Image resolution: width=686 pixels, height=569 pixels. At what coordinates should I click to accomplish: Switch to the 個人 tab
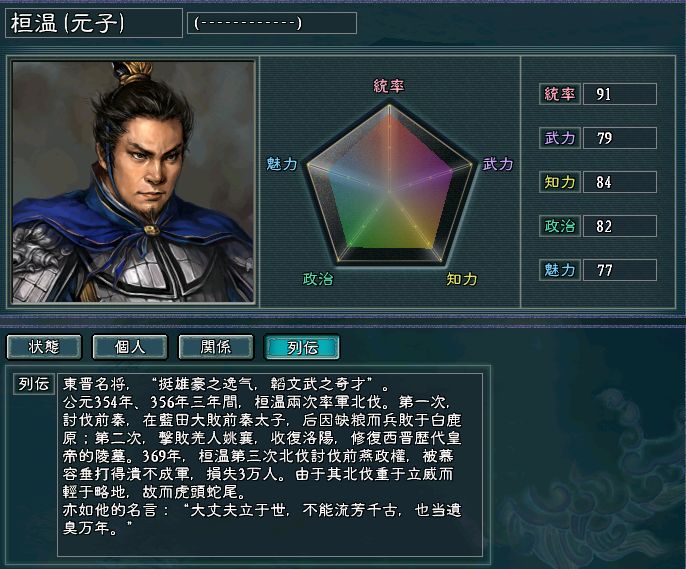[130, 347]
